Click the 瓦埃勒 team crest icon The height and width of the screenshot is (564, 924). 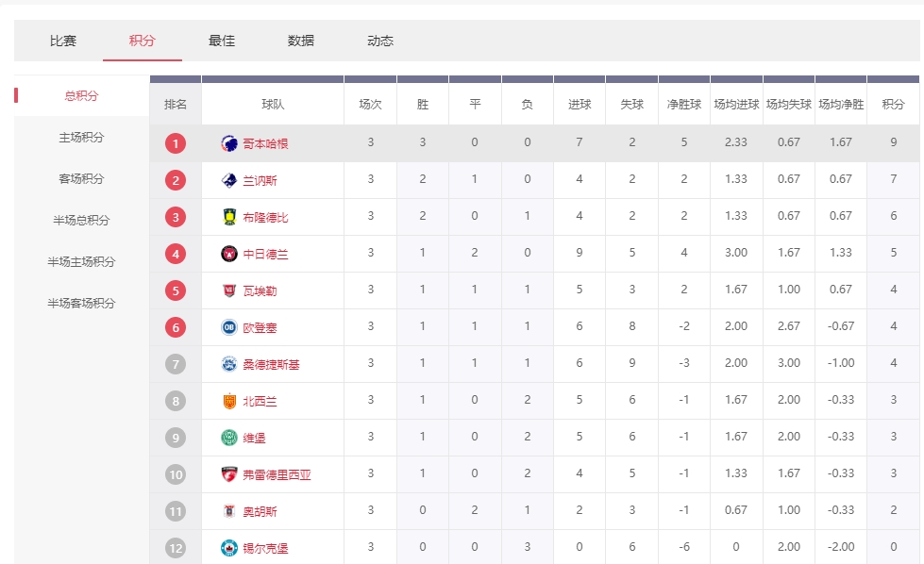point(229,290)
